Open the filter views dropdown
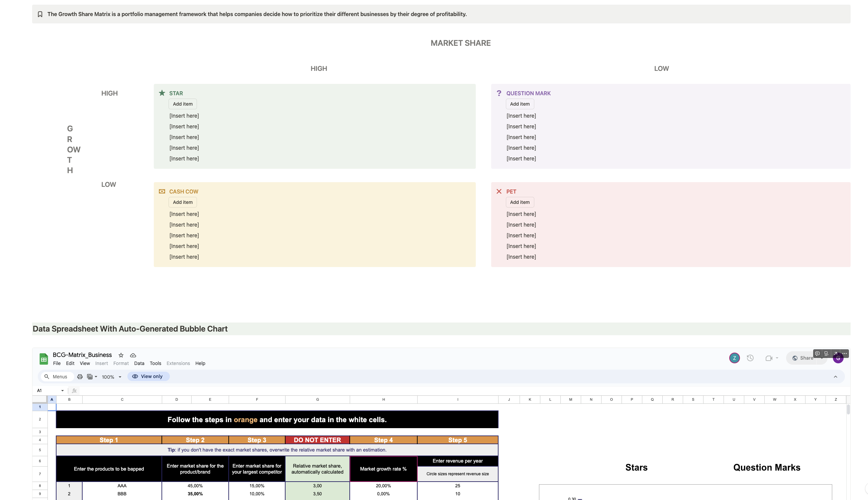Viewport: 868px width, 500px height. point(92,377)
